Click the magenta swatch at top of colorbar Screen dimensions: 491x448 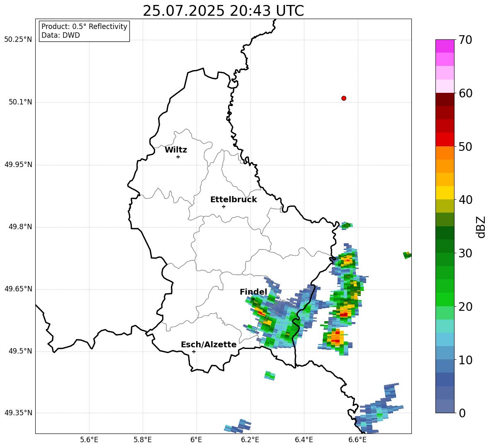(445, 46)
